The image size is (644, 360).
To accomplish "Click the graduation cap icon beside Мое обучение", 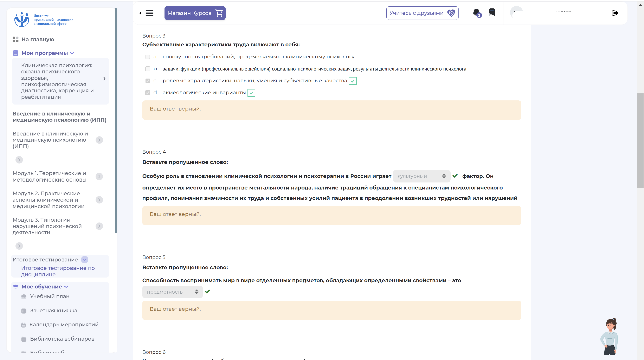I will [15, 286].
